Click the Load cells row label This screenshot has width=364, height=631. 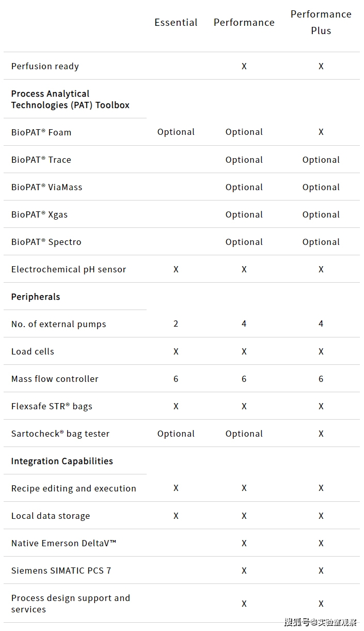[33, 351]
